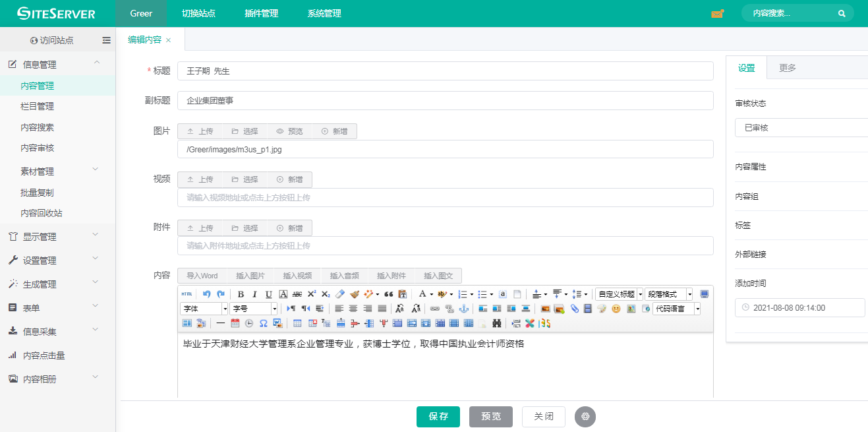Click the green 保存 button
868x432 pixels.
click(438, 417)
